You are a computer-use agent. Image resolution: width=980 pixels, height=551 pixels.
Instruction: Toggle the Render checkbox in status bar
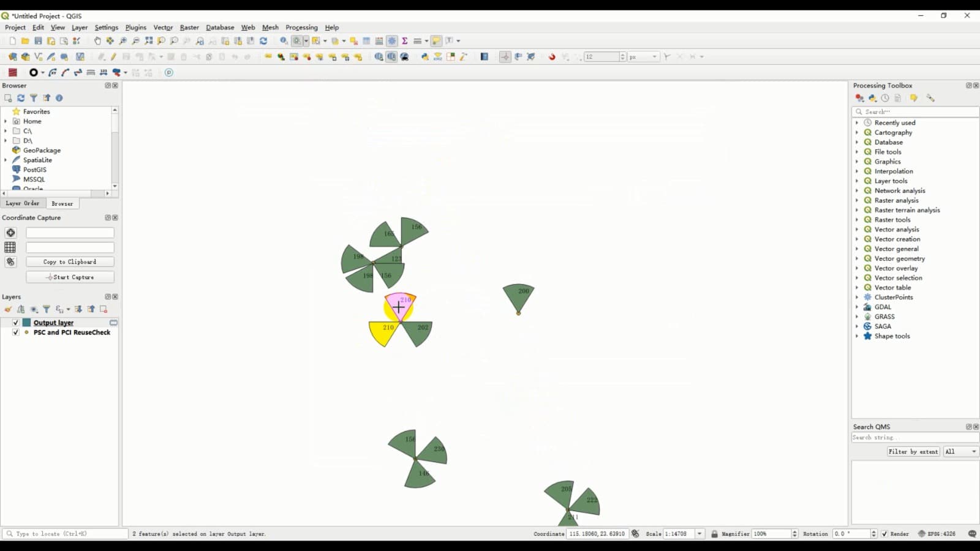point(884,534)
